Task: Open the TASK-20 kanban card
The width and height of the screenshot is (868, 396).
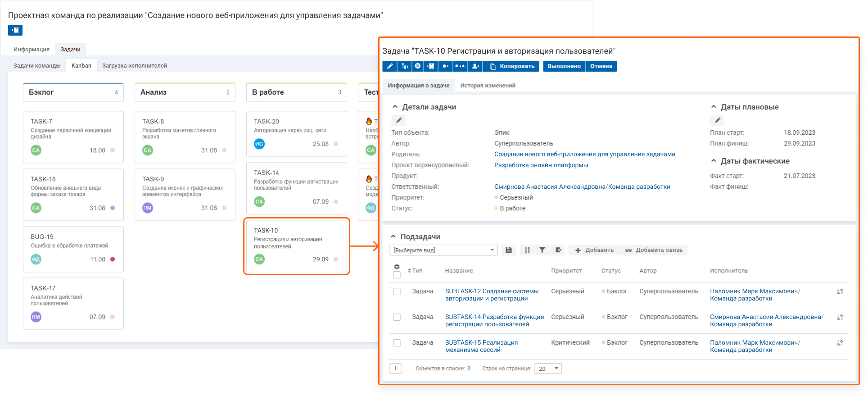Action: coord(296,133)
